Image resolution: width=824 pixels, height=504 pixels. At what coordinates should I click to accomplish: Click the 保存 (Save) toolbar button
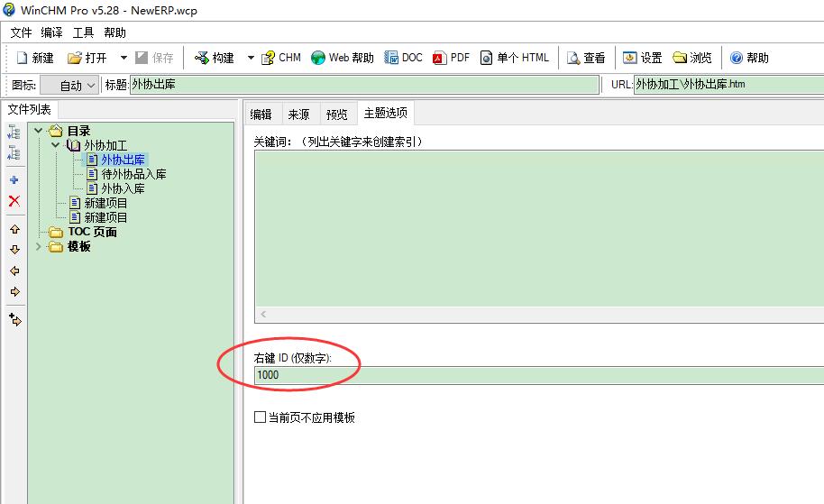coord(154,58)
